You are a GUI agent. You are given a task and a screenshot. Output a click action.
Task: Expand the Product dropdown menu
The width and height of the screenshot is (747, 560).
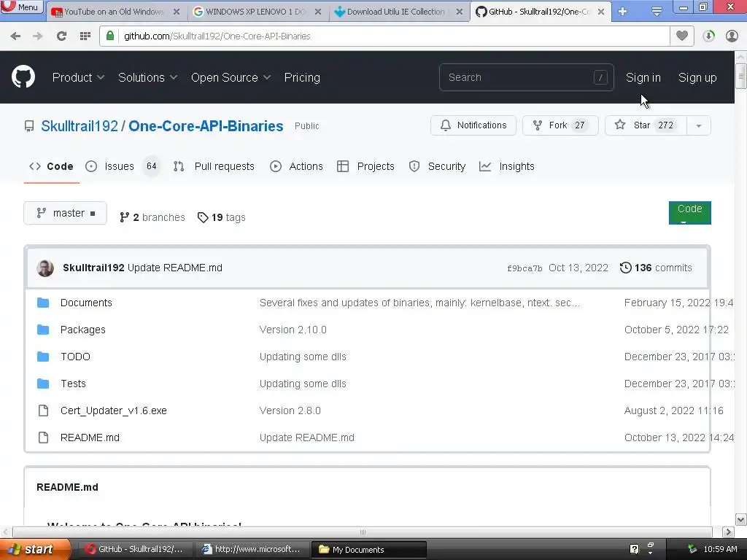pyautogui.click(x=78, y=77)
